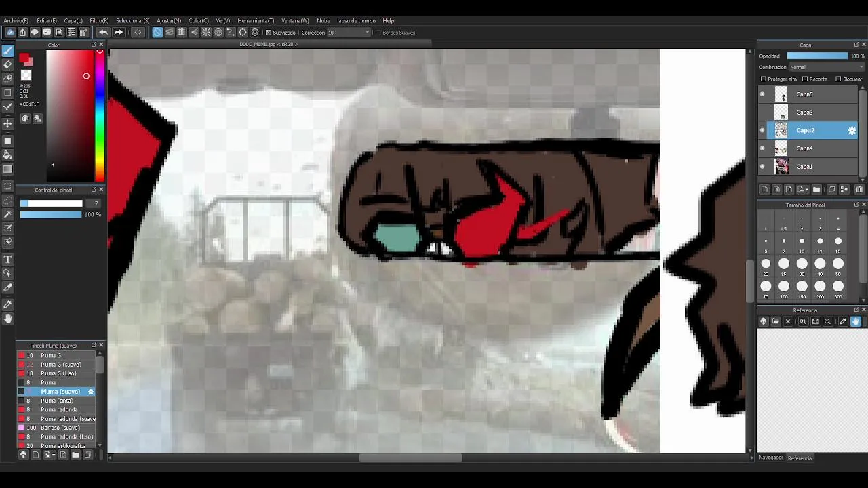Click the Redo arrow in toolbar

119,33
